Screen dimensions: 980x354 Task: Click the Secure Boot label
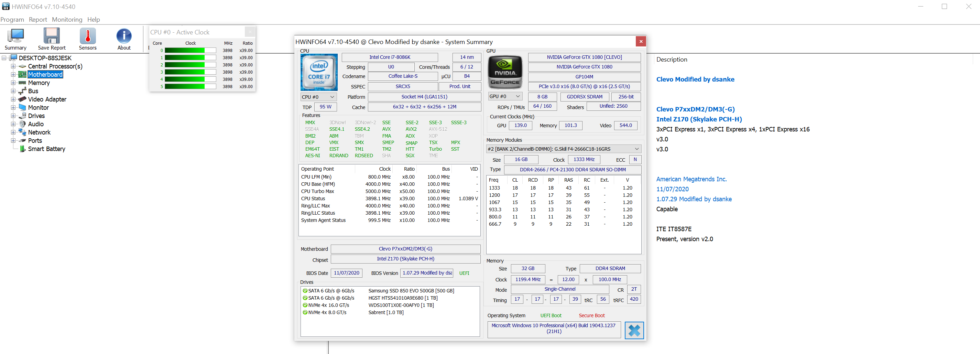591,315
